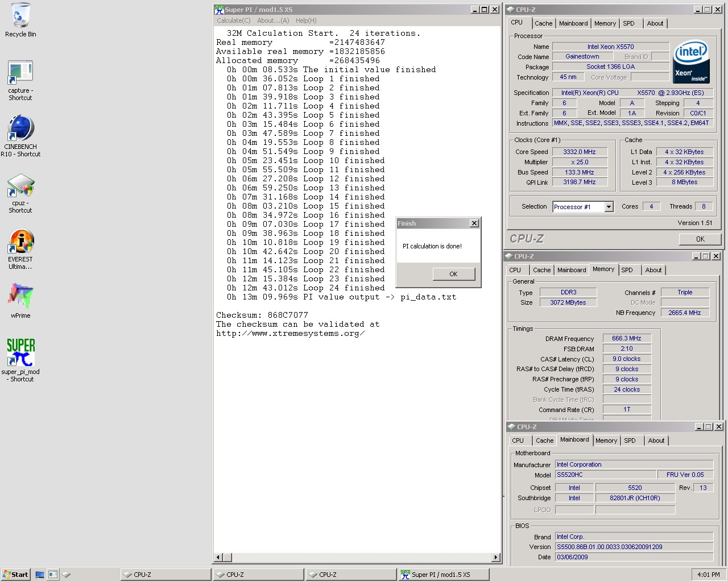Image resolution: width=728 pixels, height=582 pixels.
Task: Click the 133.3 MHz bus speed value
Action: (x=579, y=172)
